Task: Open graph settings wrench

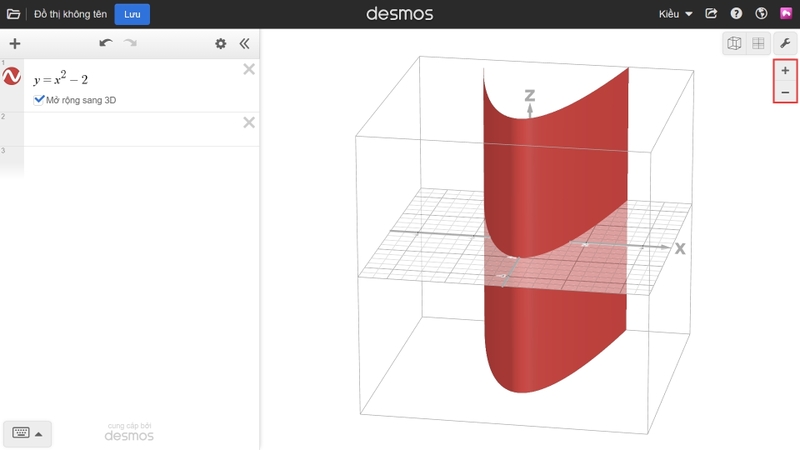Action: (x=785, y=43)
